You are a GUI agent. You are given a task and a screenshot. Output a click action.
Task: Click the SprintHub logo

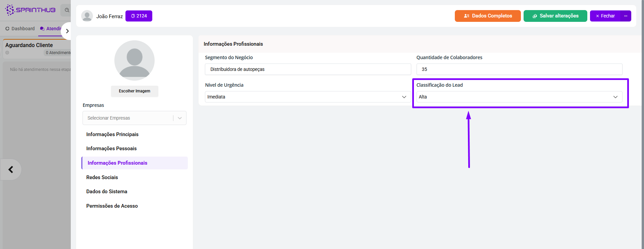(30, 10)
